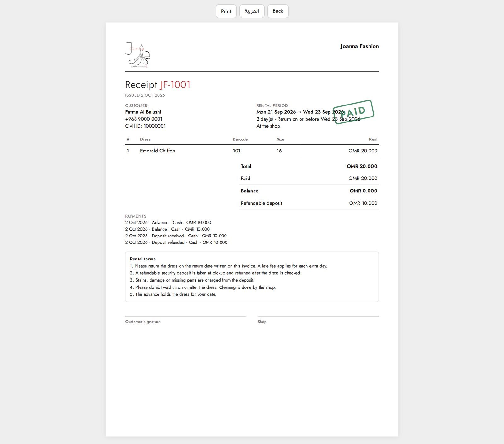Click the Rent column header
Screen dimensions: 504x444
[373, 139]
